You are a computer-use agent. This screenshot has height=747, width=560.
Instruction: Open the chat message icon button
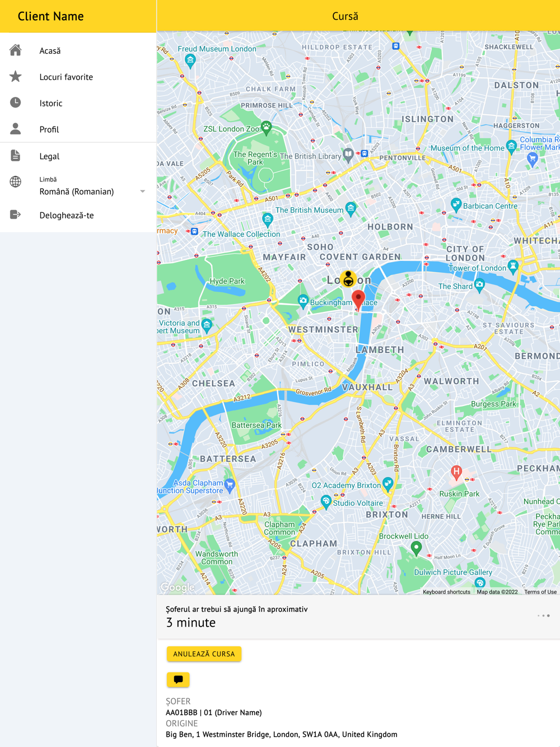[178, 680]
